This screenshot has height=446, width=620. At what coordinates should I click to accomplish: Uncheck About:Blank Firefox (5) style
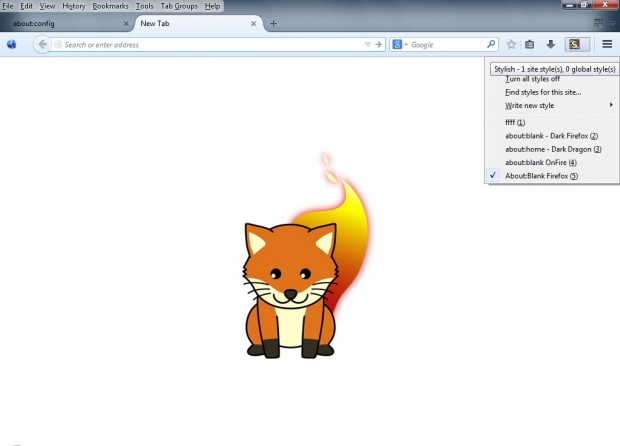[541, 176]
